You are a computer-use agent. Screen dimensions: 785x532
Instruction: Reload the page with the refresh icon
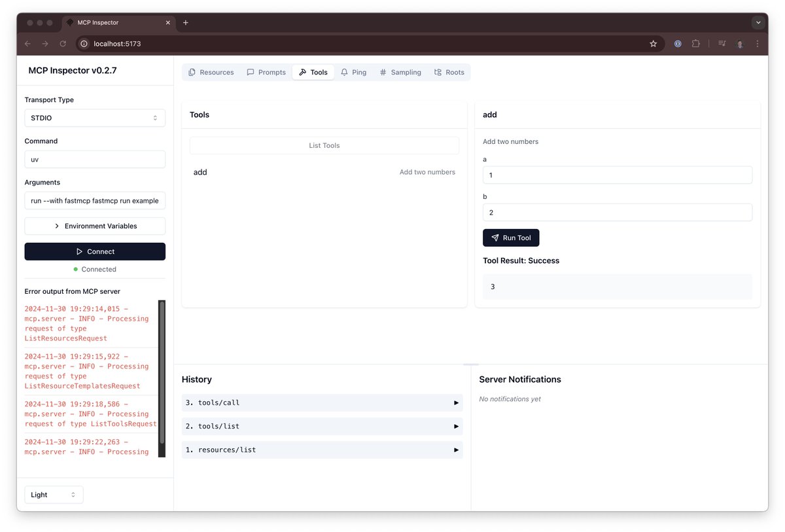(63, 44)
